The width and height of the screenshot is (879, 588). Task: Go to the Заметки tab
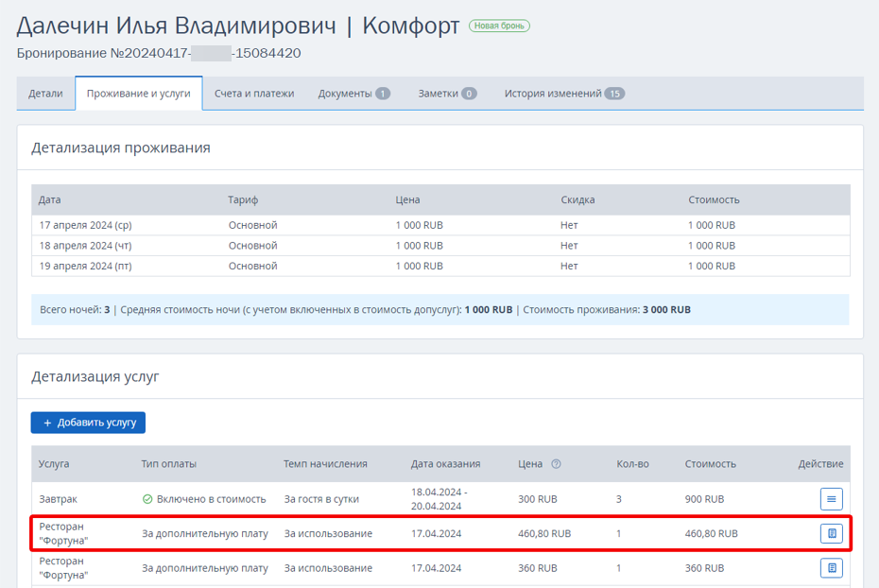447,94
